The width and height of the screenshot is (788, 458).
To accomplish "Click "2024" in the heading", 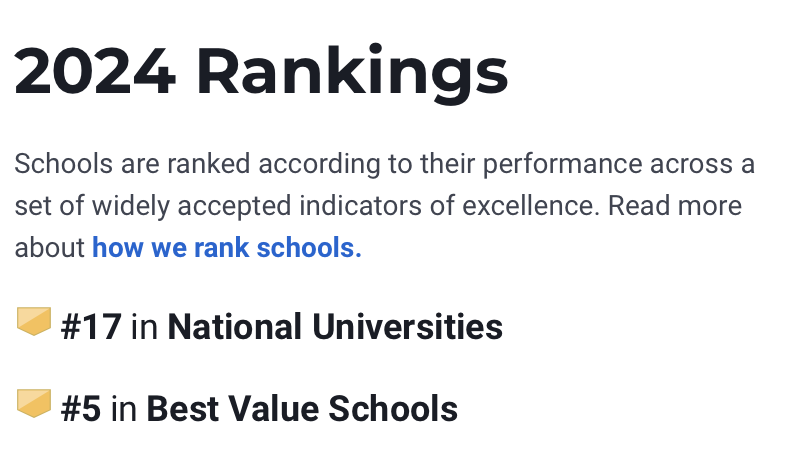I will (95, 71).
